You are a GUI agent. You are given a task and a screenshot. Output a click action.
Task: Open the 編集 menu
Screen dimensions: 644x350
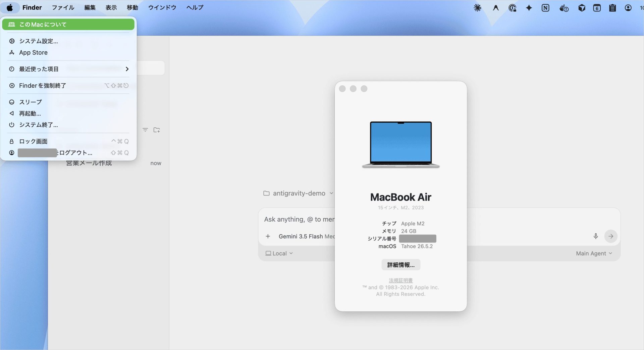click(90, 7)
